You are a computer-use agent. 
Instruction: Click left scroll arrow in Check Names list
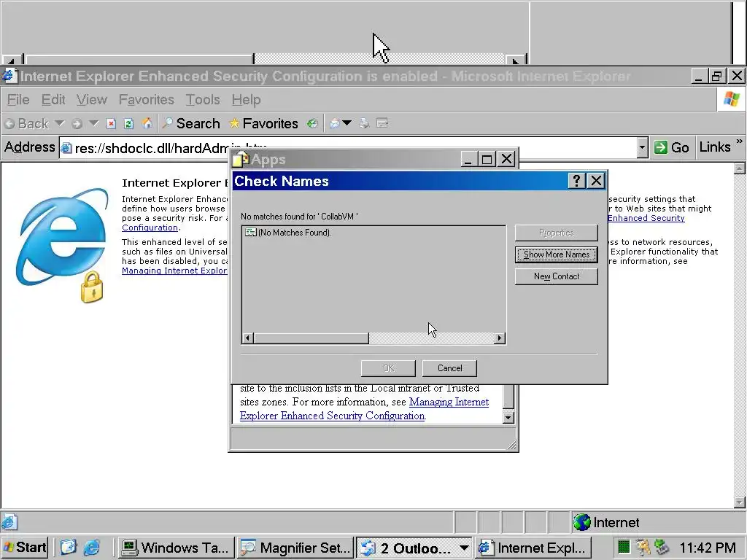247,338
